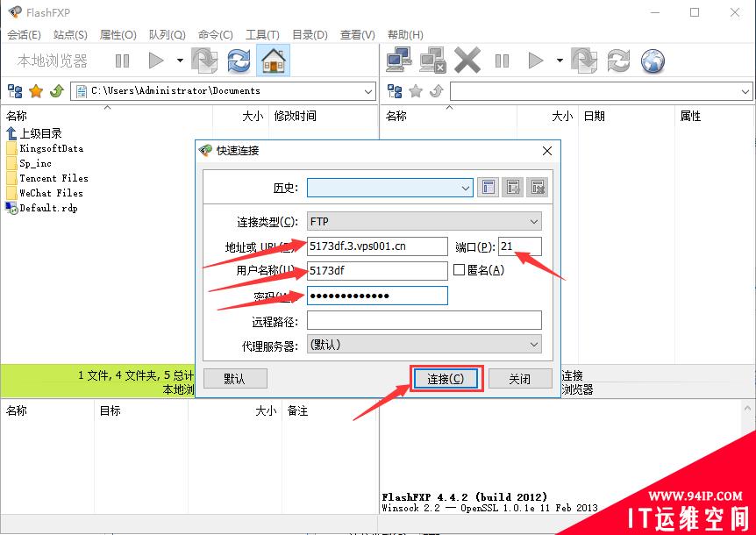This screenshot has height=535, width=756.
Task: Click the local favorites star icon
Action: pyautogui.click(x=36, y=90)
